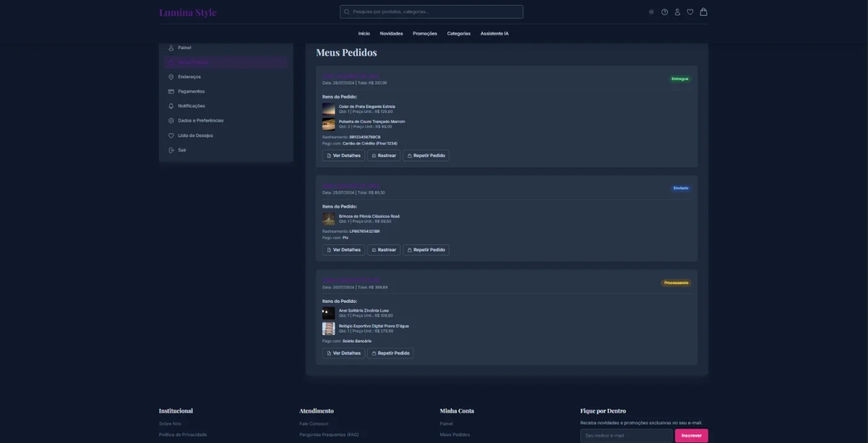This screenshot has width=868, height=443.
Task: Click the Colar de Prata product thumbnail
Action: coord(329,109)
